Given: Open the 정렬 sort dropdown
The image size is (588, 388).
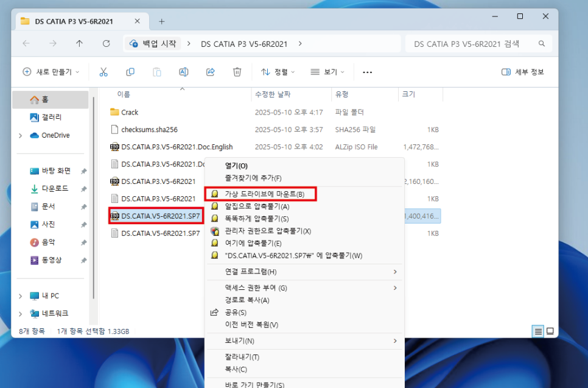Looking at the screenshot, I should point(278,72).
